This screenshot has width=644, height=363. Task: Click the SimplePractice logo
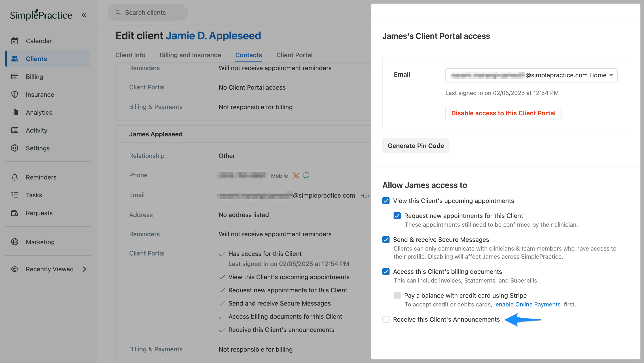[x=41, y=15]
